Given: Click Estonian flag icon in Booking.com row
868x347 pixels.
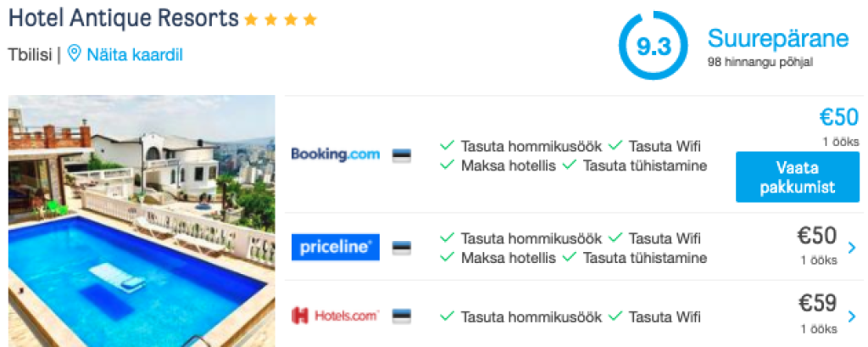Looking at the screenshot, I should click(x=402, y=155).
